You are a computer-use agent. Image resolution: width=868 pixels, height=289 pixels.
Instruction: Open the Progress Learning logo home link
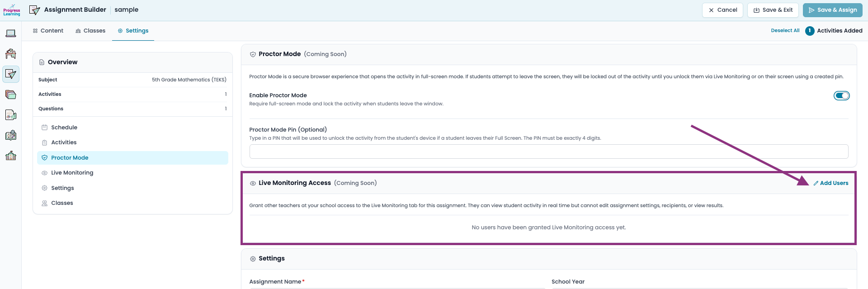(x=11, y=10)
